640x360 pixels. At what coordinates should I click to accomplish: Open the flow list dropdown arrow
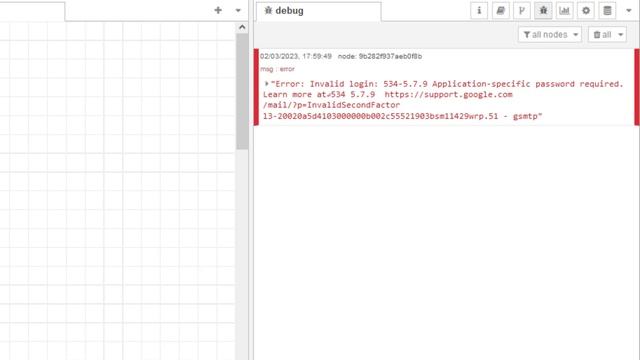(238, 11)
